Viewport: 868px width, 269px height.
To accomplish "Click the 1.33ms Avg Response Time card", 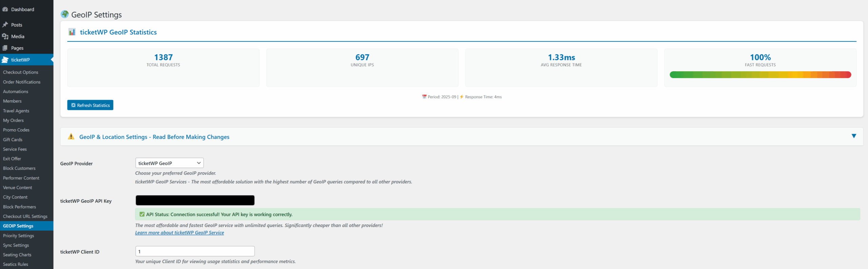I will (561, 68).
